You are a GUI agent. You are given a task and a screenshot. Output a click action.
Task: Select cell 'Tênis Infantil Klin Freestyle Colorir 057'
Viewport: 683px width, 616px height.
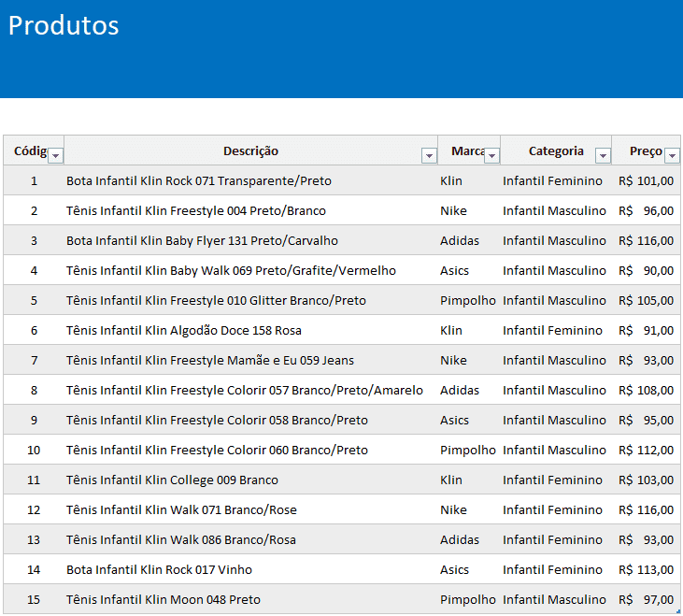(251, 391)
